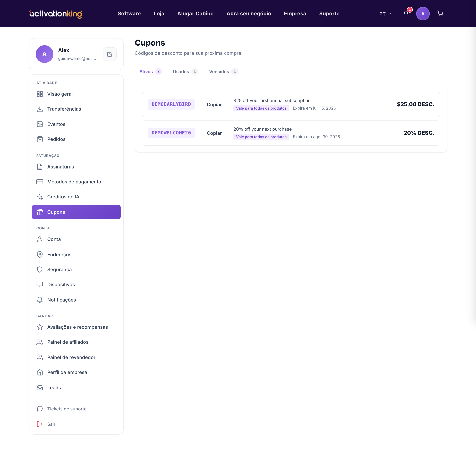The width and height of the screenshot is (476, 455).
Task: Switch to the Vencidos tab
Action: (x=223, y=71)
